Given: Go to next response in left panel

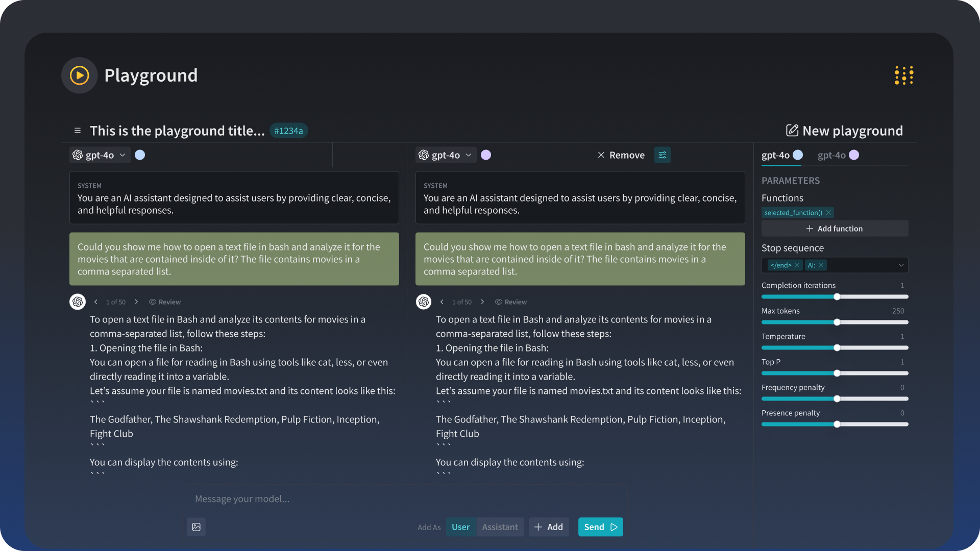Looking at the screenshot, I should click(136, 302).
